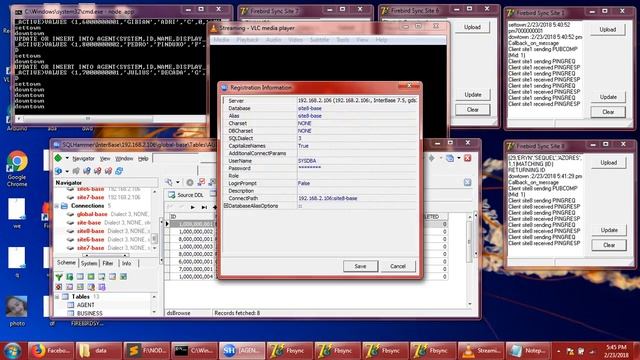
Task: Open Google Chrome desktop icon
Action: tap(17, 169)
